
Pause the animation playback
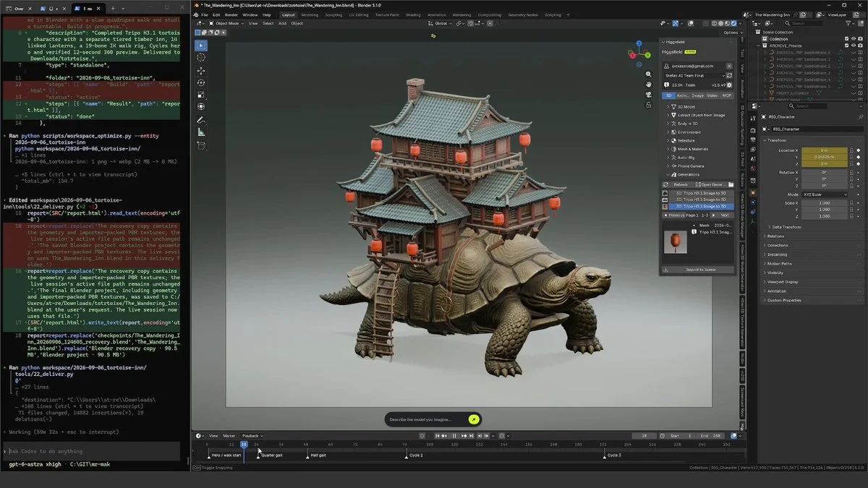[454, 436]
